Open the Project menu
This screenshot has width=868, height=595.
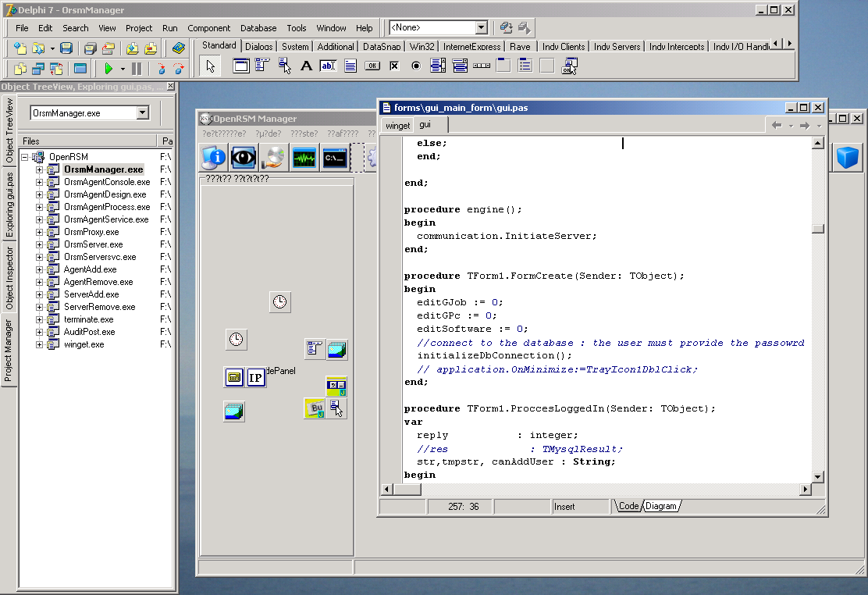(x=138, y=27)
